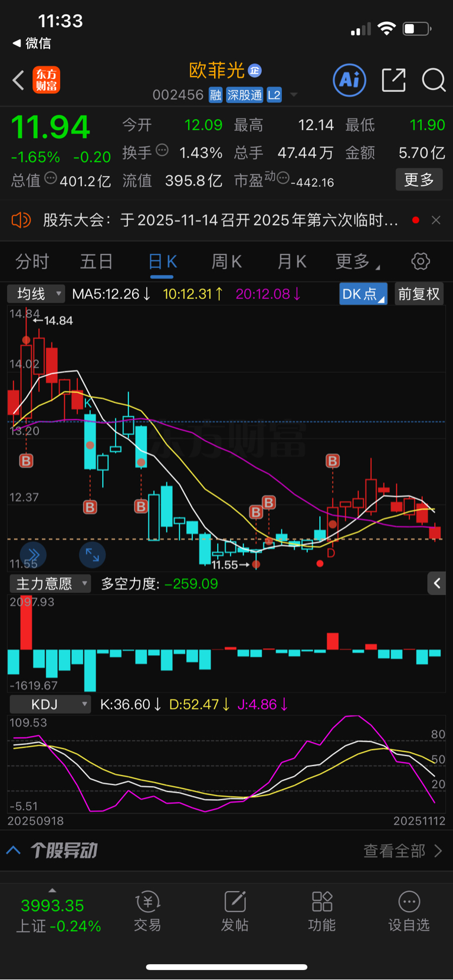Switch to the 月K tab
Image resolution: width=453 pixels, height=980 pixels.
pos(291,261)
